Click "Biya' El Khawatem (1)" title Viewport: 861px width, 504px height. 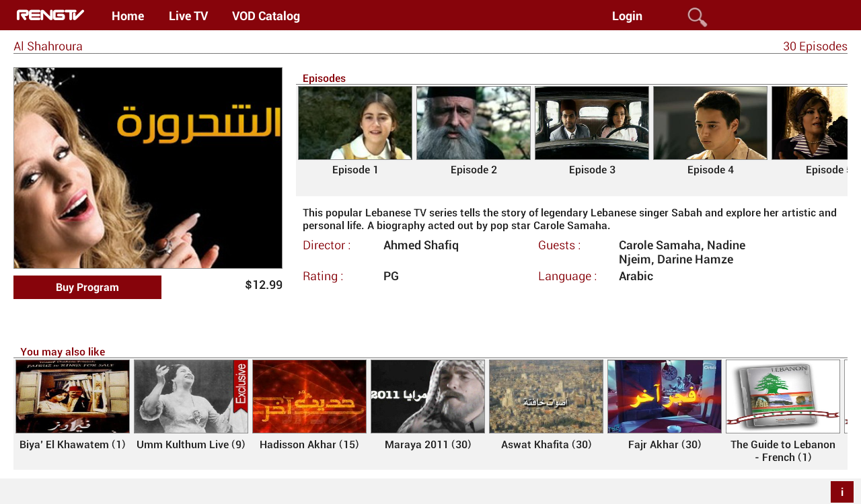coord(73,444)
